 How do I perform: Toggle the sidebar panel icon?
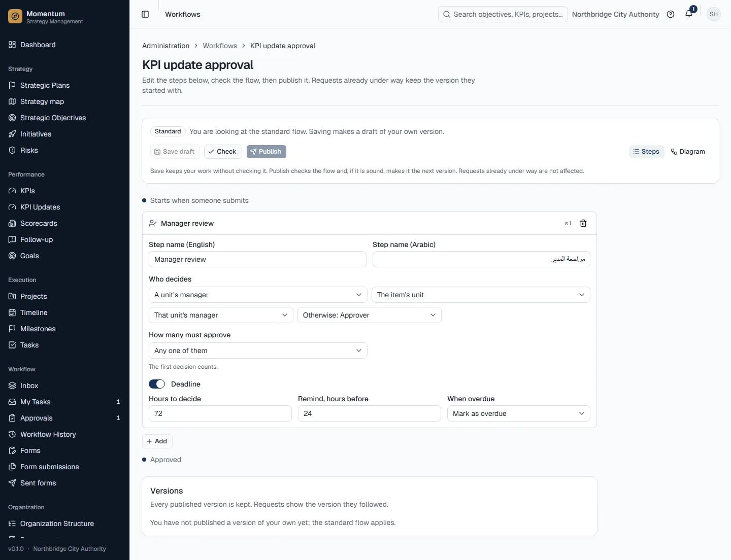click(145, 14)
